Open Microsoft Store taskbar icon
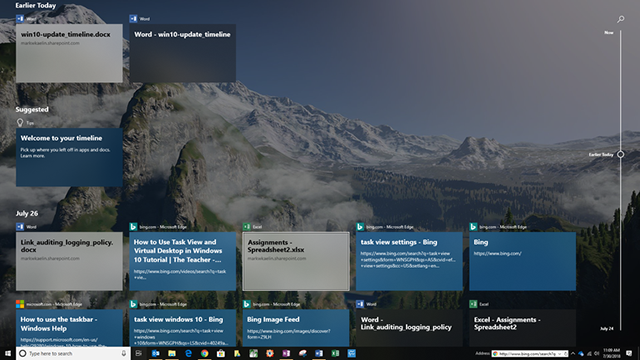Image resolution: width=640 pixels, height=360 pixels. click(221, 353)
